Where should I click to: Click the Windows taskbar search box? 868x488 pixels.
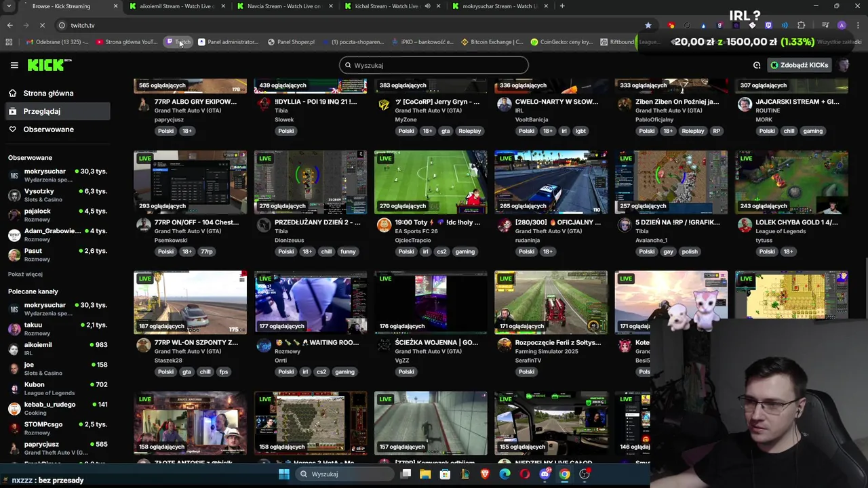[x=346, y=474]
